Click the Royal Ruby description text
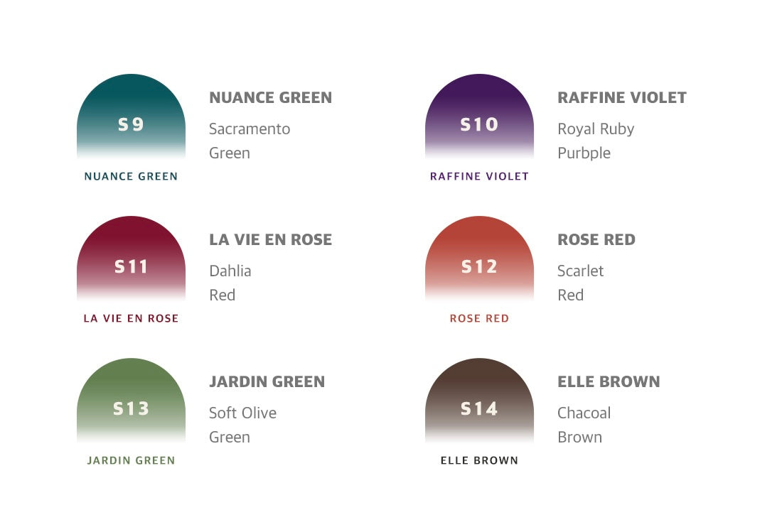 [x=596, y=129]
